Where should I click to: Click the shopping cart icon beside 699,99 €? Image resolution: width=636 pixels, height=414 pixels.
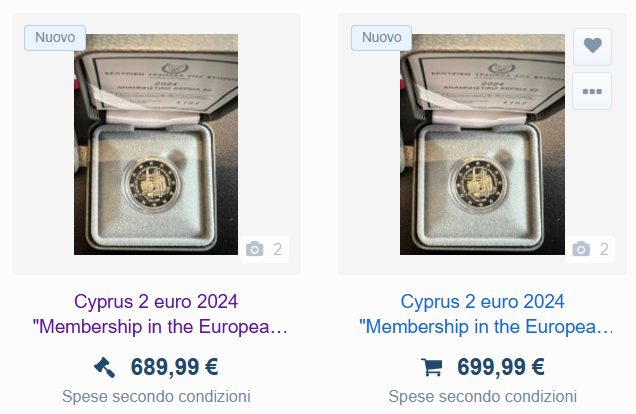(x=432, y=366)
